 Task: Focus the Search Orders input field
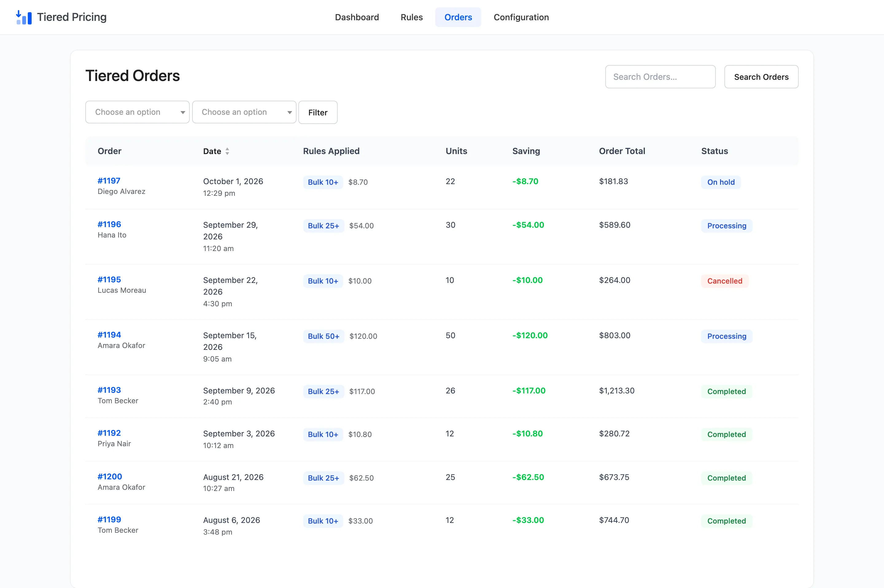[660, 77]
